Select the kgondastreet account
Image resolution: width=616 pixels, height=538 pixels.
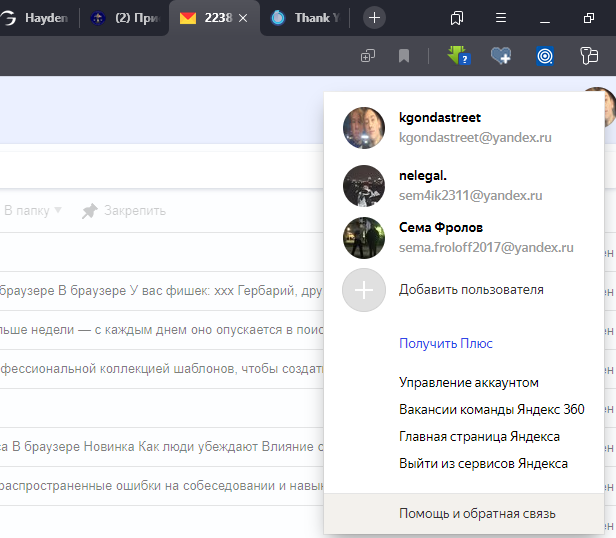click(x=446, y=127)
